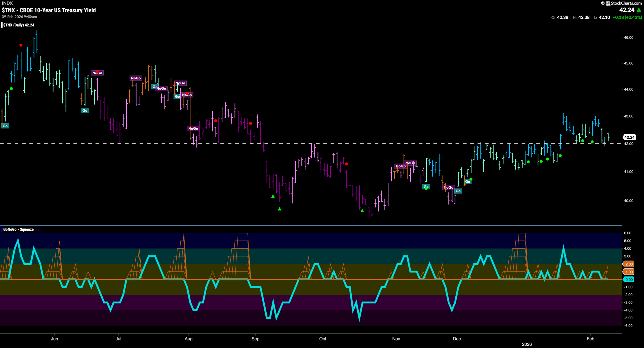Viewport: 644px width, 348px height.
Task: Click the Go badge in mid-November
Action: click(426, 187)
